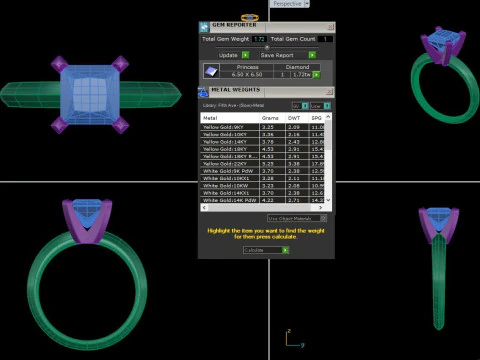Close the Gem Reporter panel

(330, 27)
